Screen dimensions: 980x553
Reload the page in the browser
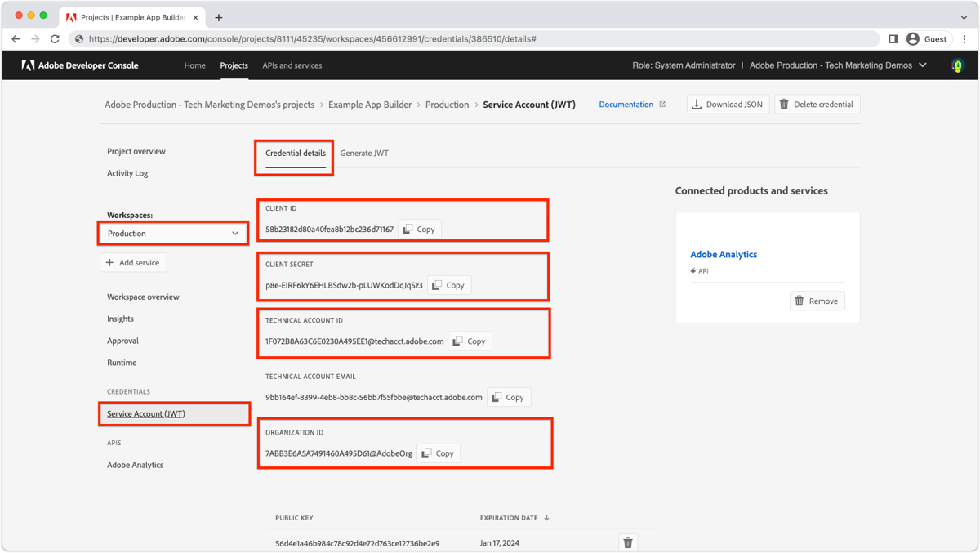pyautogui.click(x=55, y=38)
